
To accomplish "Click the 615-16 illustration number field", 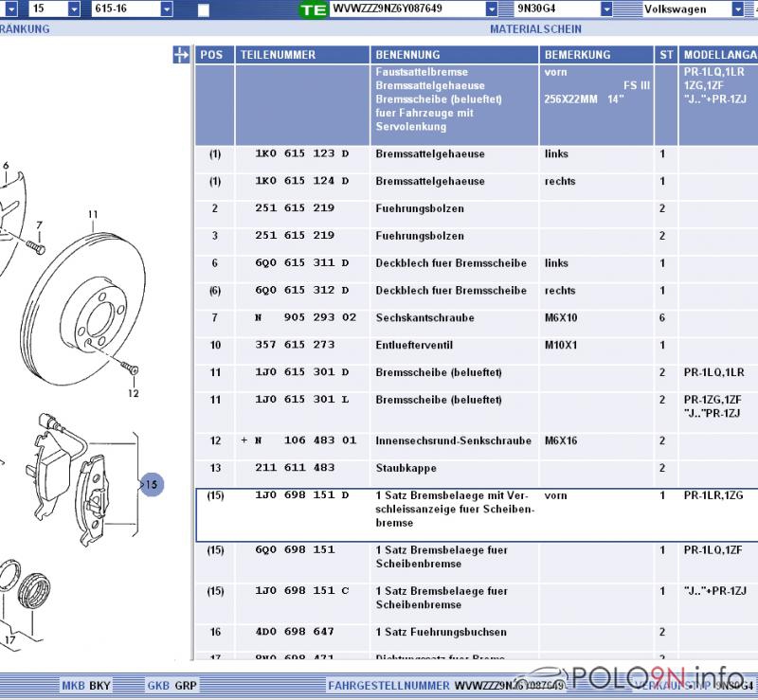I will (126, 9).
